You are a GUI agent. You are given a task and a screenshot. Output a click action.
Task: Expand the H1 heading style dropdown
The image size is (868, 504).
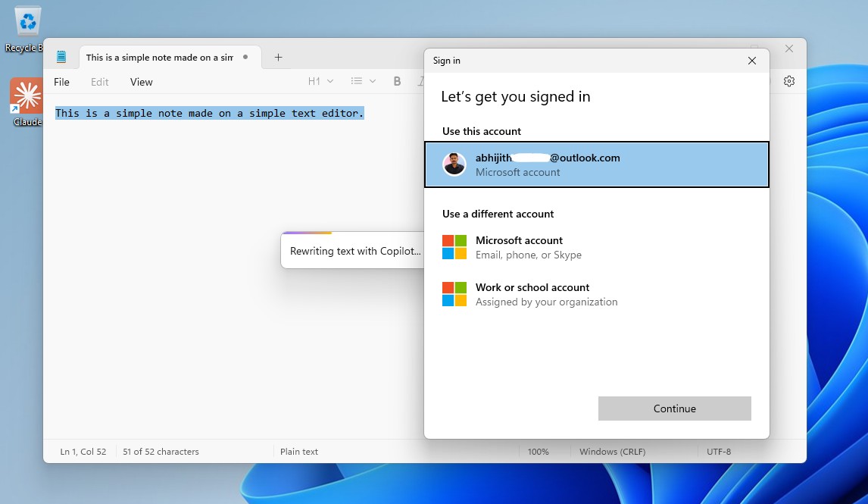tap(319, 81)
